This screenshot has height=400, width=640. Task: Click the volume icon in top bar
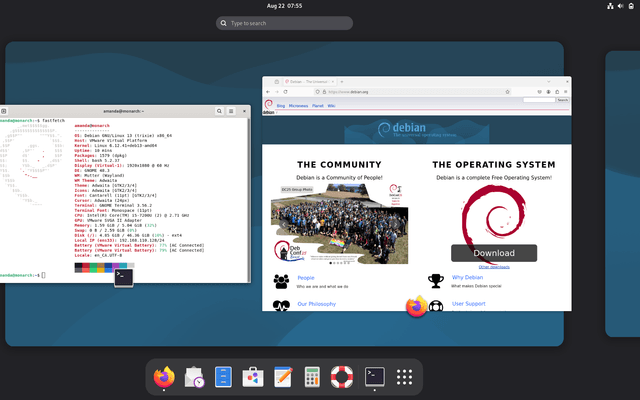620,6
